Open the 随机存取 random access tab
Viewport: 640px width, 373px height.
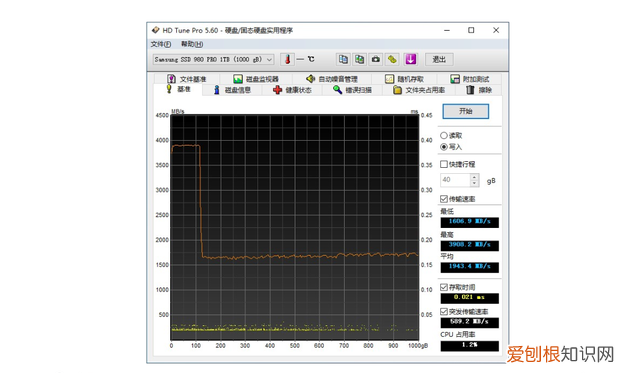[404, 79]
